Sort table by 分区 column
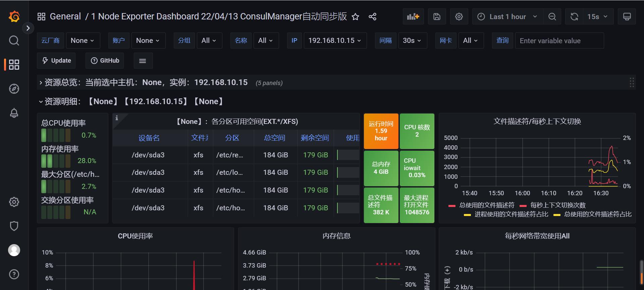This screenshot has height=290, width=644. 232,138
